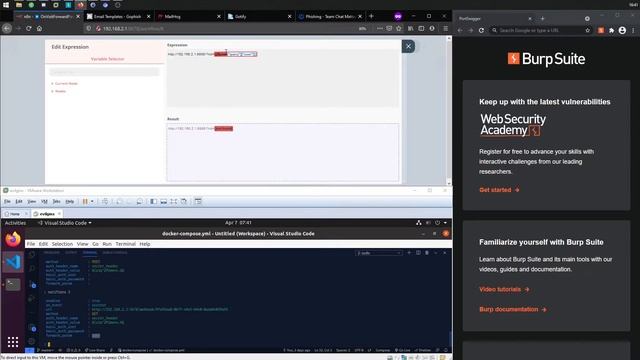This screenshot has height=360, width=640.
Task: Open the Burp Suite extension icon
Action: pyautogui.click(x=601, y=30)
